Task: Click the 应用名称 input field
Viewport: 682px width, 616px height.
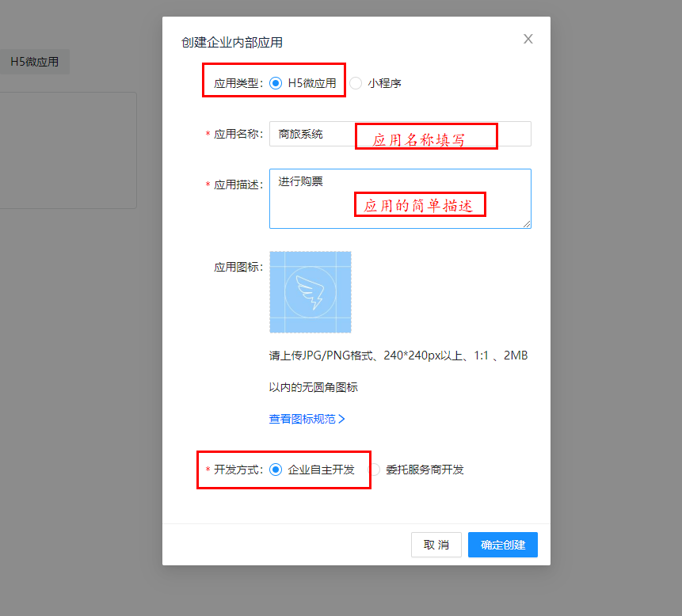Action: coord(400,134)
